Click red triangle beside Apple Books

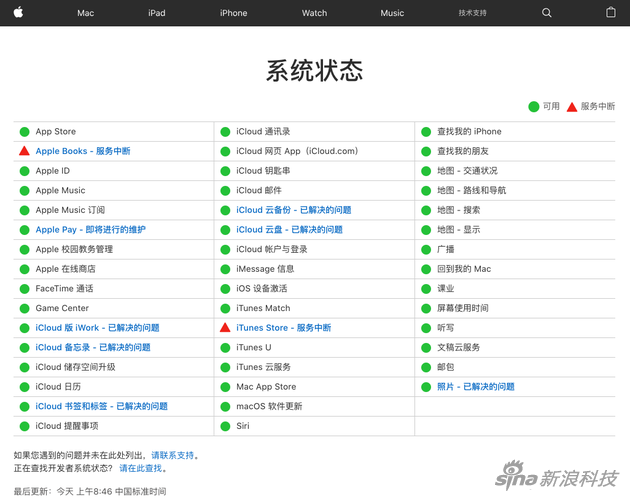coord(24,151)
